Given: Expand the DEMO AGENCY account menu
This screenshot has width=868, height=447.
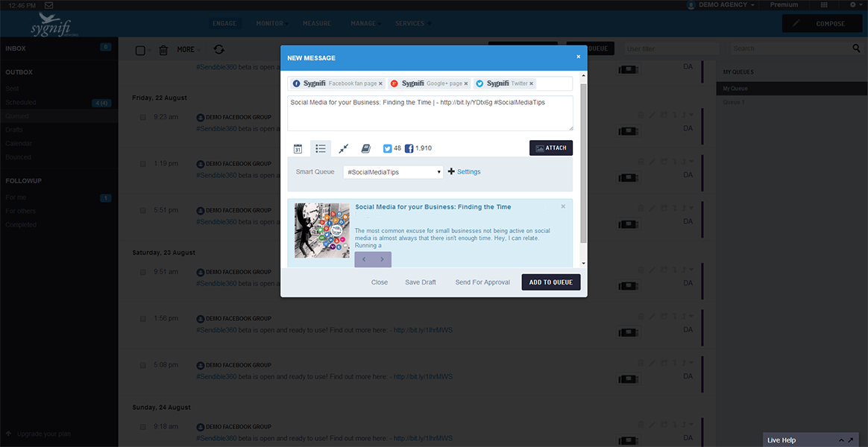Looking at the screenshot, I should 720,5.
